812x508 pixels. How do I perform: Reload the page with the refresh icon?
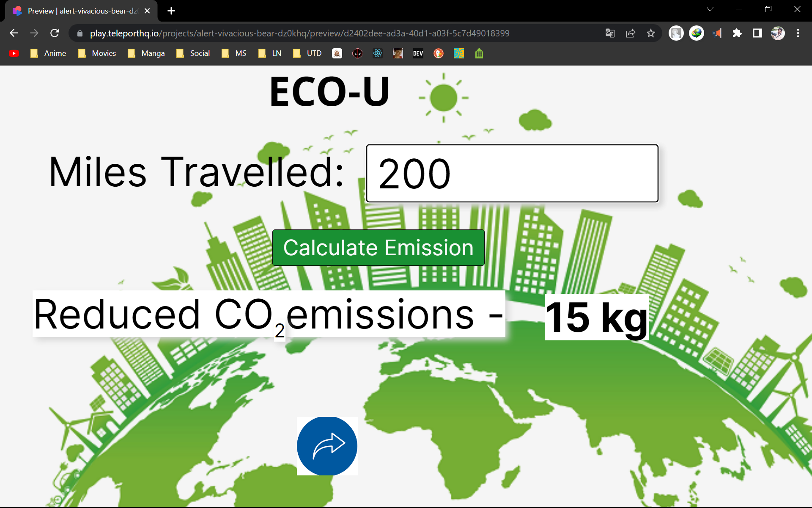pos(55,33)
